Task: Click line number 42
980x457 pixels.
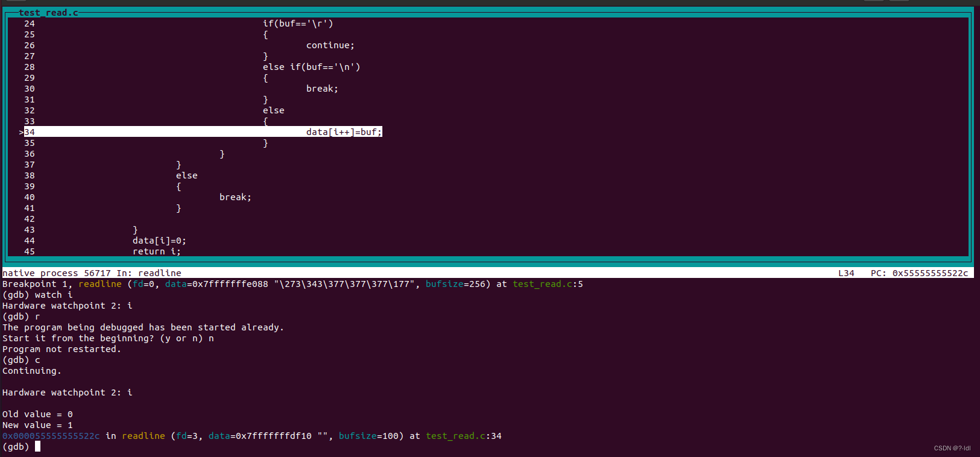Action: tap(30, 219)
